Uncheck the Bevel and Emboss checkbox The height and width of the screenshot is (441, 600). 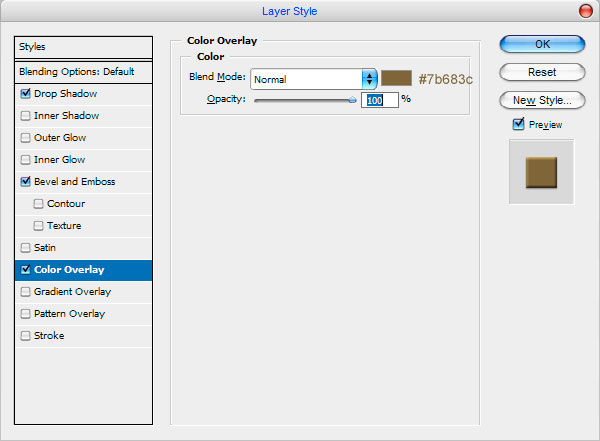[x=25, y=181]
